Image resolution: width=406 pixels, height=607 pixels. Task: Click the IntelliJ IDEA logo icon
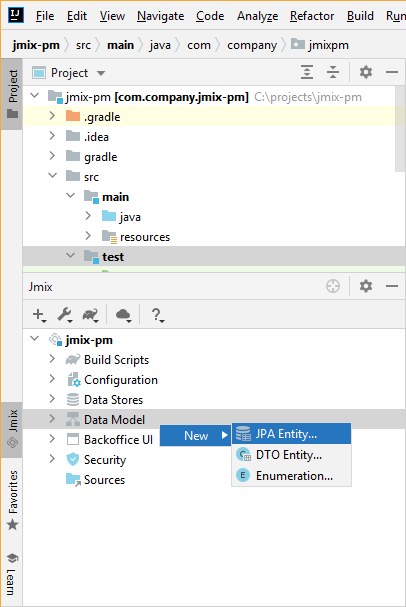tap(16, 15)
